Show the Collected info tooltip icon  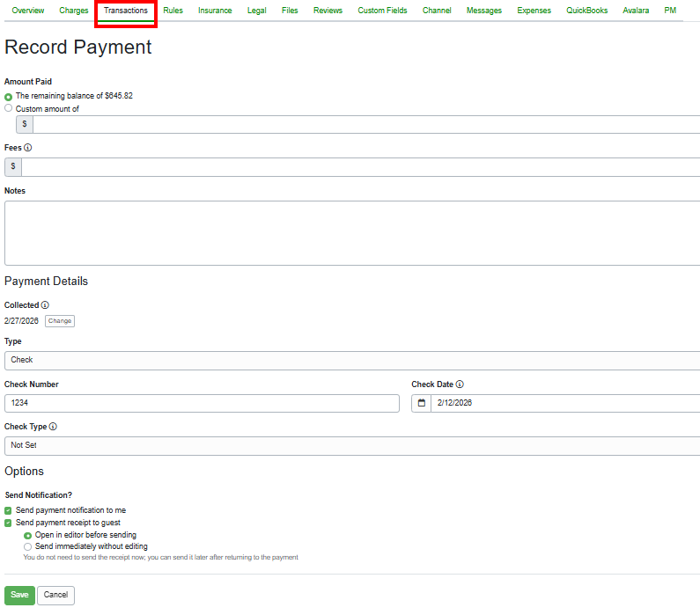pyautogui.click(x=45, y=305)
